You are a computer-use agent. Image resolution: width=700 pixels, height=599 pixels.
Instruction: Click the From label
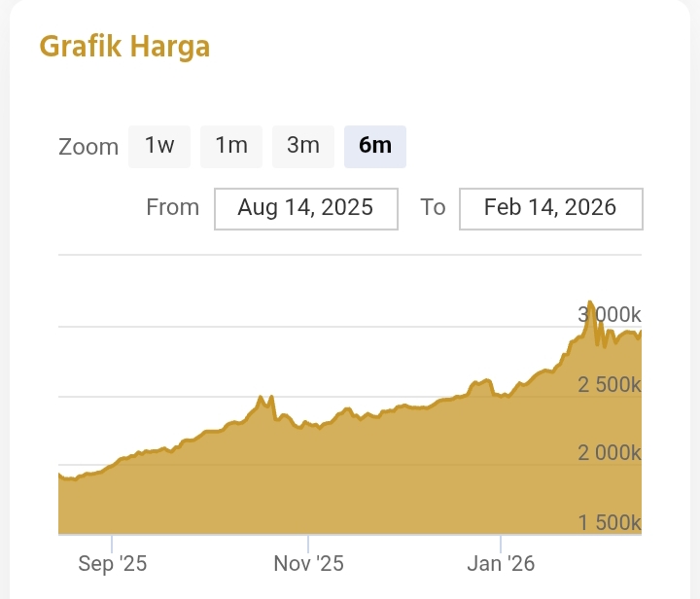172,207
